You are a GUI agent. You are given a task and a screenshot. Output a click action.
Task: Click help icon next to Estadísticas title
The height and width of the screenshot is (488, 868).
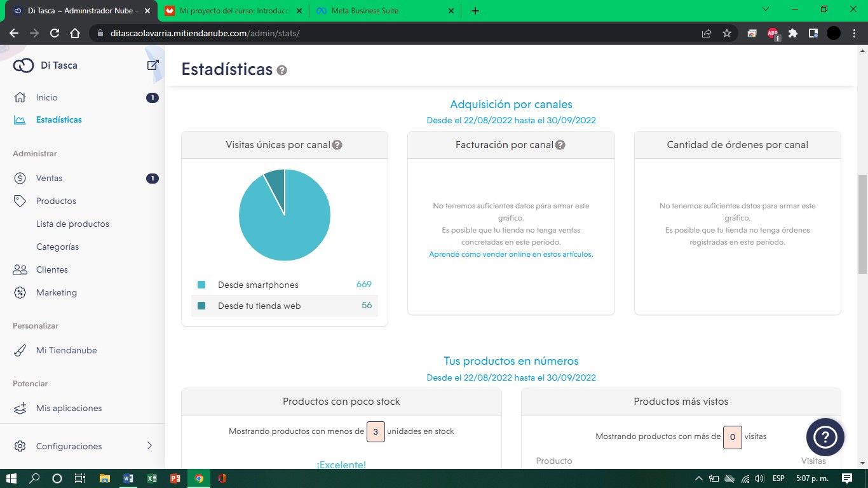pyautogui.click(x=281, y=70)
